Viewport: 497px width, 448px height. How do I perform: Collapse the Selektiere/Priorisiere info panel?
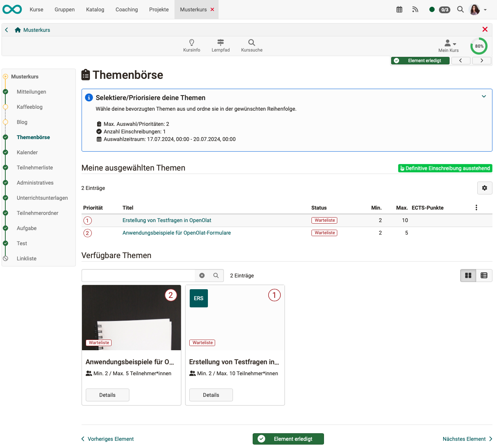tap(484, 96)
